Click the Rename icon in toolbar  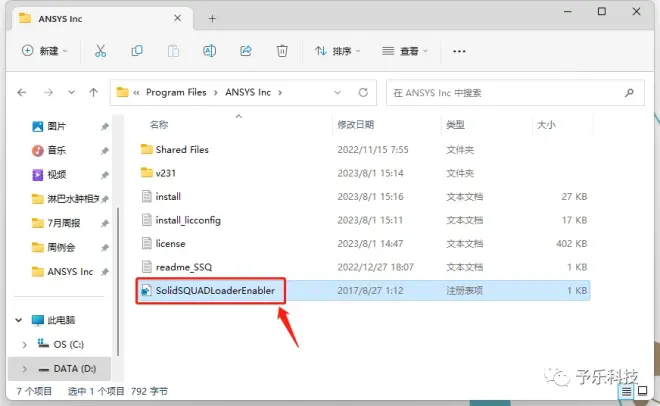tap(210, 51)
